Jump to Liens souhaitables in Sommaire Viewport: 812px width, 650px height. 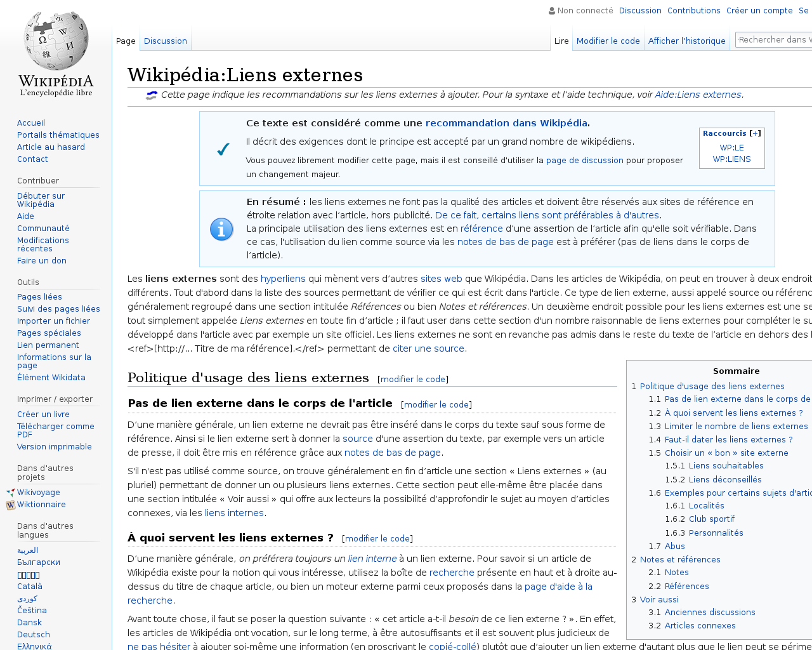pos(726,466)
